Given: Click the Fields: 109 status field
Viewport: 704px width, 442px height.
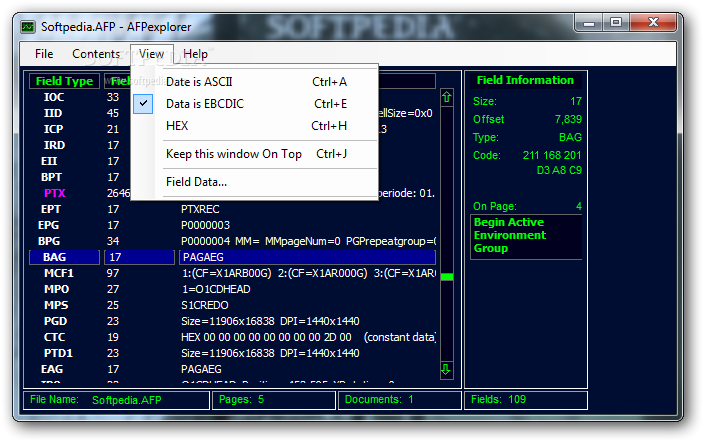Looking at the screenshot, I should (x=526, y=400).
